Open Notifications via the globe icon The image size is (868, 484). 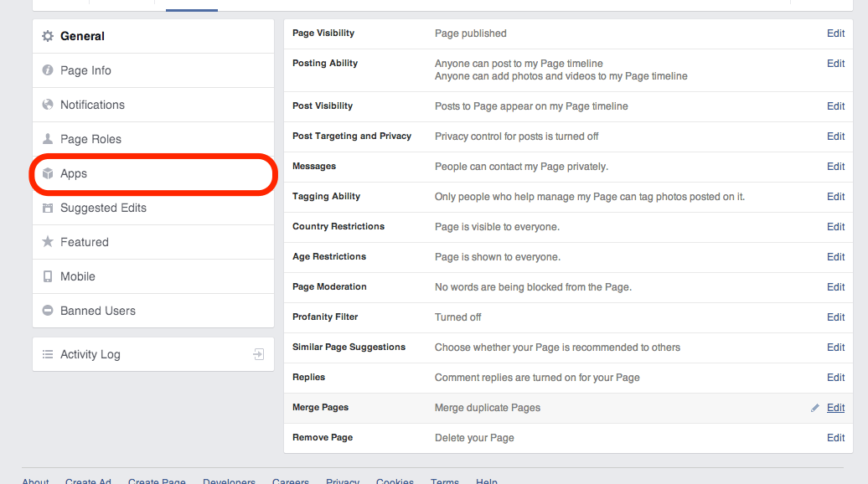click(47, 105)
